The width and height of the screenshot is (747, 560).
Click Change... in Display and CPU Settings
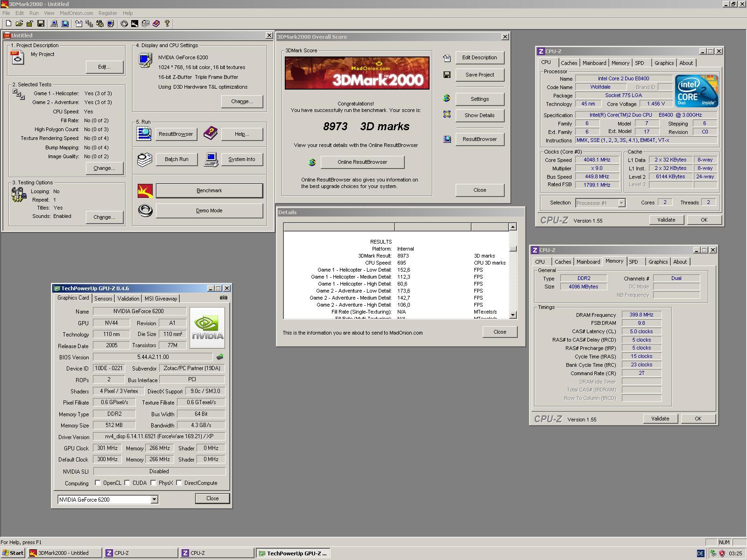tap(242, 101)
